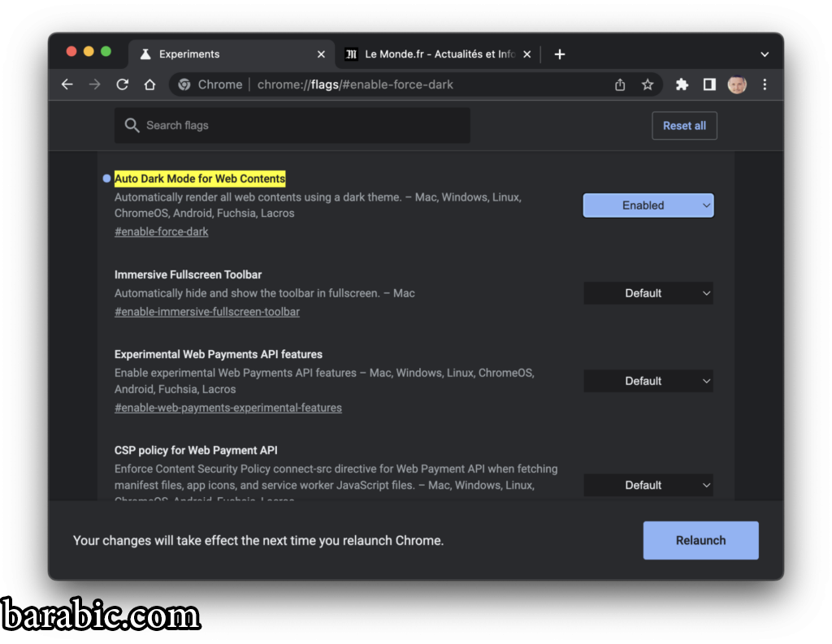Open Auto Dark Mode Enabled dropdown
The image size is (832, 644).
pos(648,205)
